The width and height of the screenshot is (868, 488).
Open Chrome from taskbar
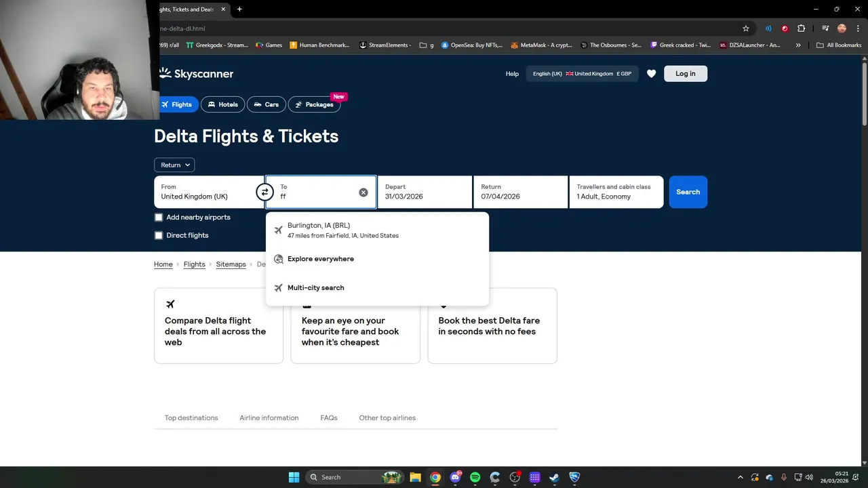[435, 477]
